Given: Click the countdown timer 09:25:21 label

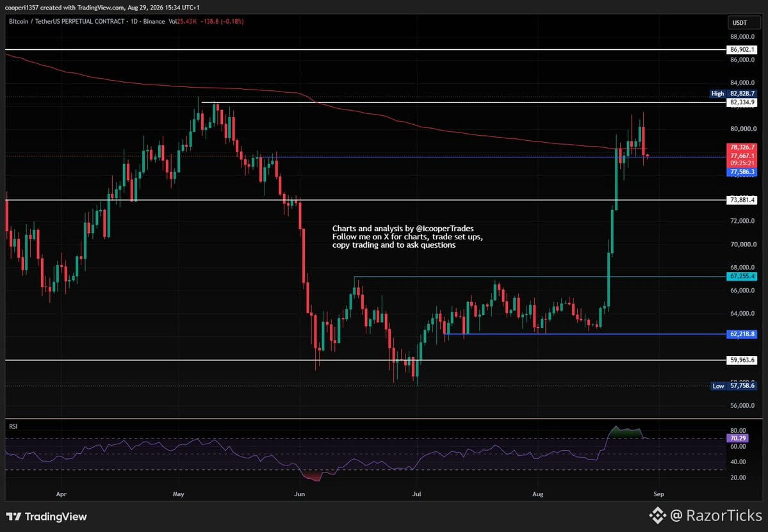Looking at the screenshot, I should pos(742,163).
